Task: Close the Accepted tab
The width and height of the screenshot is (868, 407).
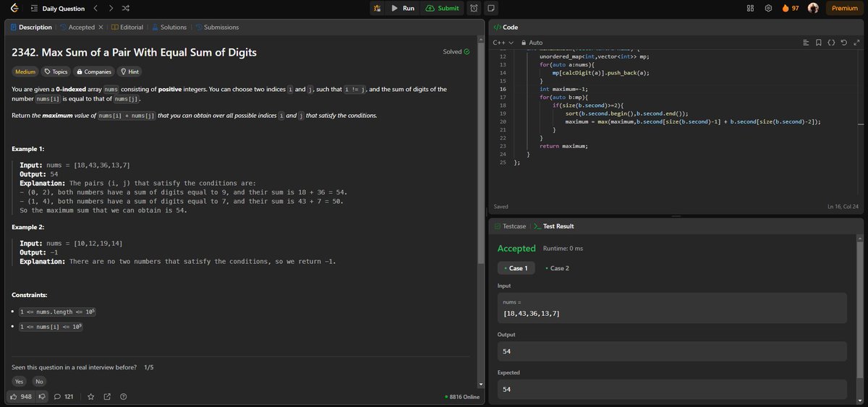Action: click(101, 27)
